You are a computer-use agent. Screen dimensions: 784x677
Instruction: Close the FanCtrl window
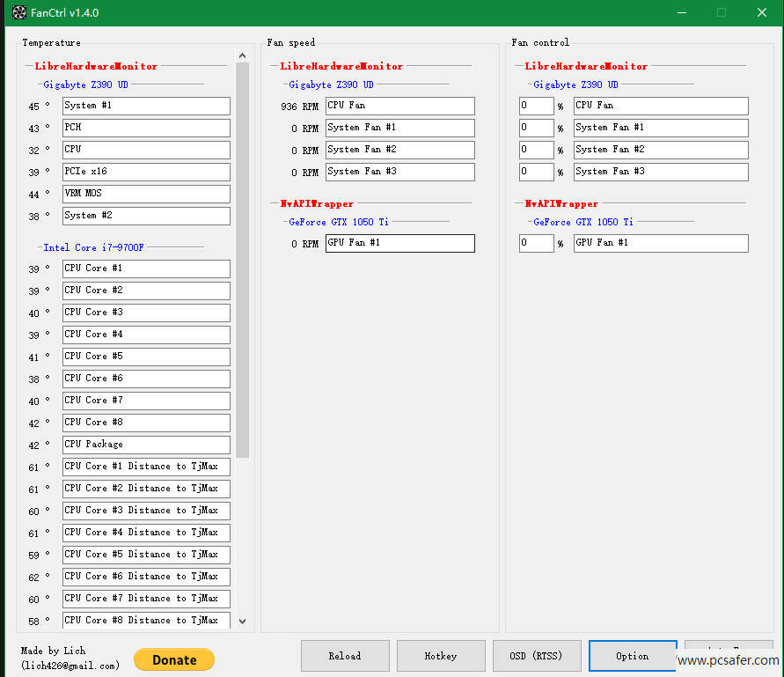pos(762,12)
